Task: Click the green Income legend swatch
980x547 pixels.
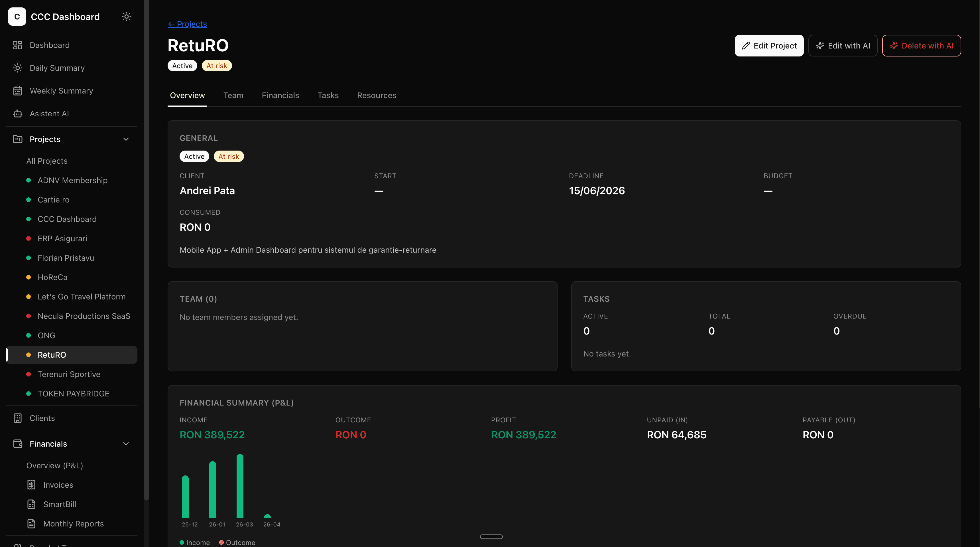Action: coord(182,542)
